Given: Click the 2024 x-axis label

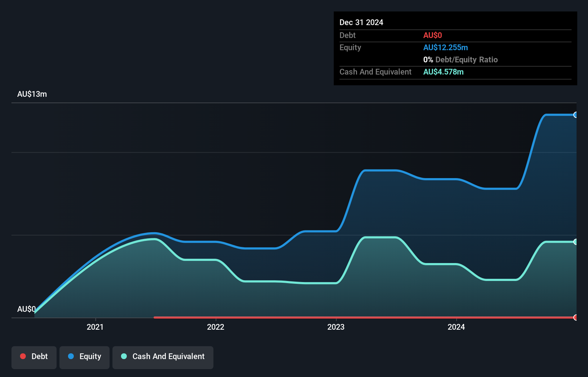Looking at the screenshot, I should [x=456, y=327].
